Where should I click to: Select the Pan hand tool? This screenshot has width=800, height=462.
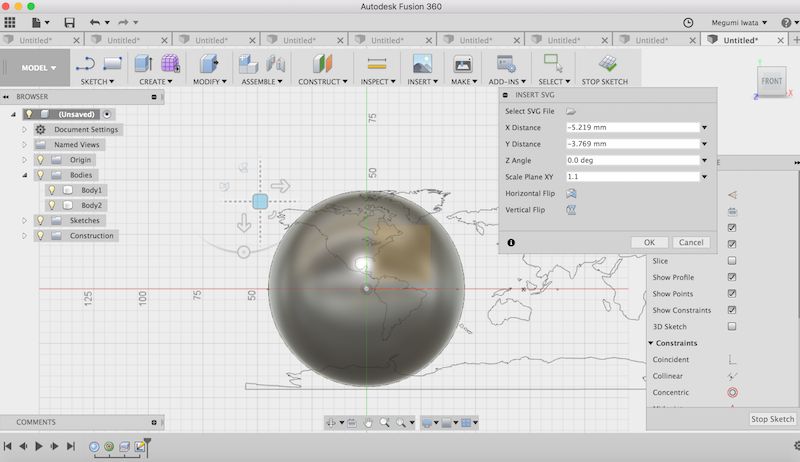coord(368,423)
